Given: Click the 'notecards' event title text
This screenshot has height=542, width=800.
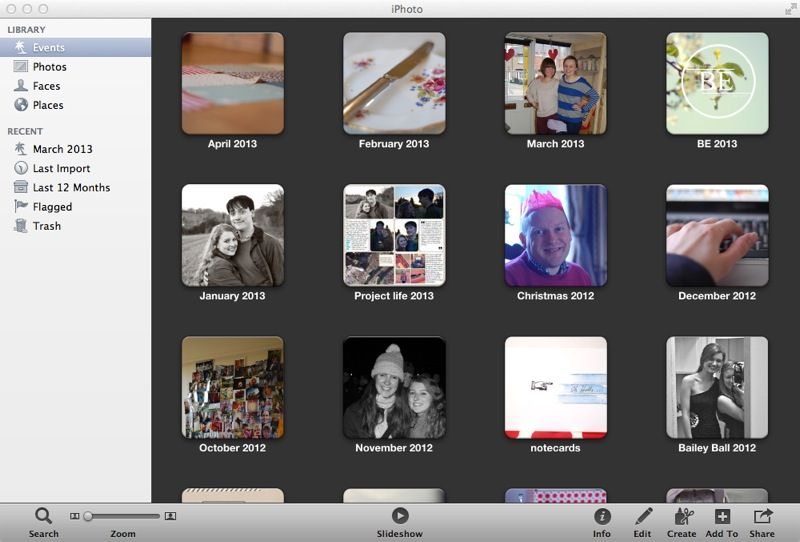Looking at the screenshot, I should tap(556, 448).
